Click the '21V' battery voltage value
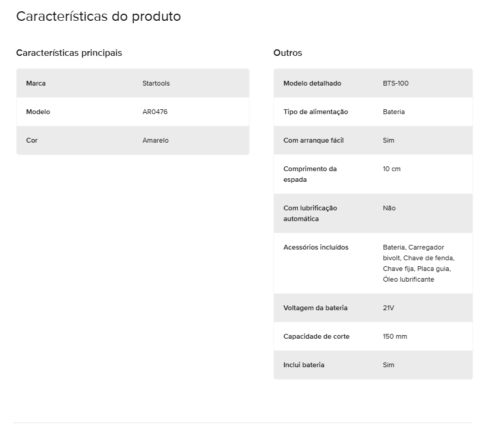 pyautogui.click(x=389, y=308)
